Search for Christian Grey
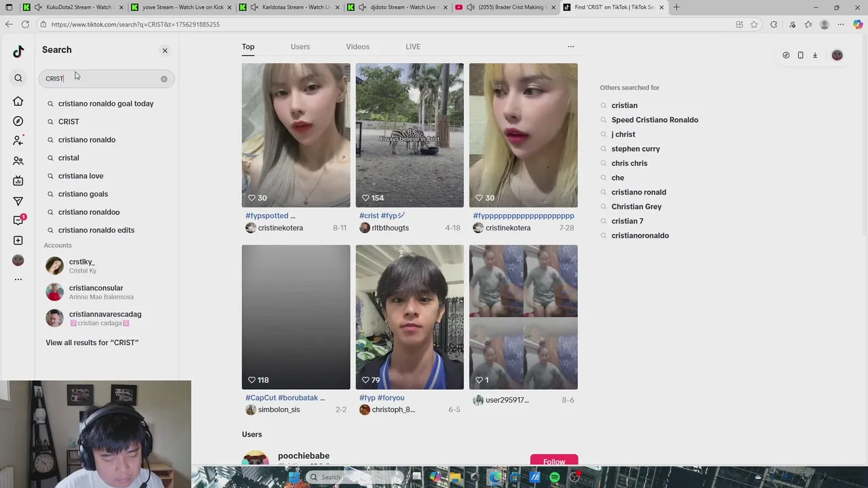Viewport: 868px width, 488px height. pyautogui.click(x=636, y=207)
